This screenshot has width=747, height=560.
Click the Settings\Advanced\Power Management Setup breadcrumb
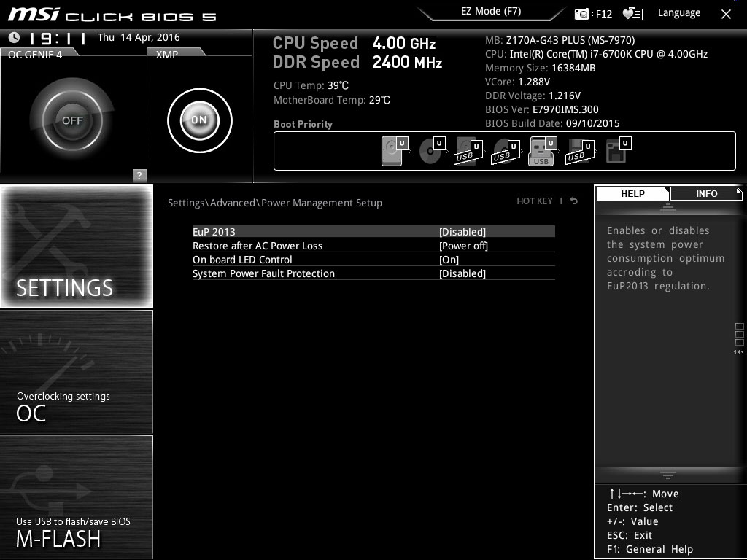[275, 203]
